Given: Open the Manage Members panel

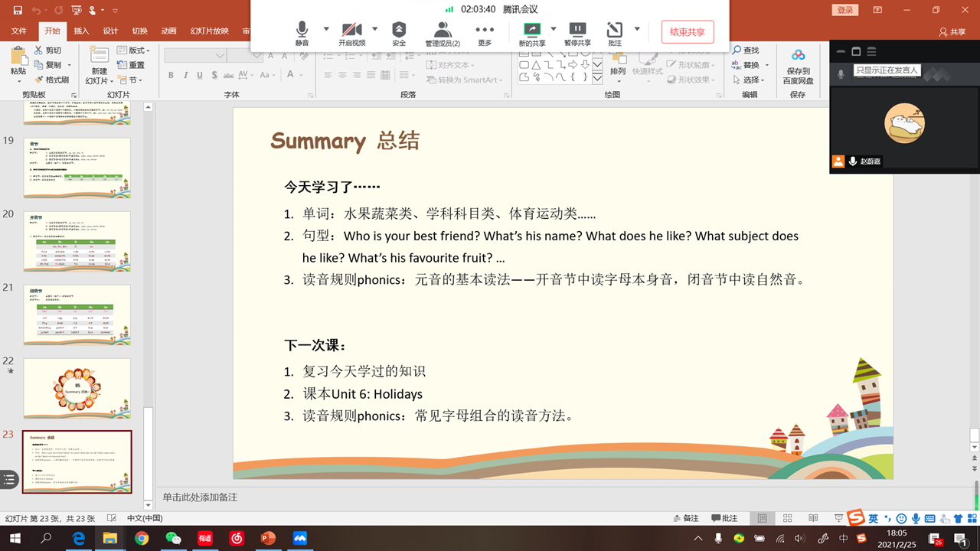Looking at the screenshot, I should point(443,32).
